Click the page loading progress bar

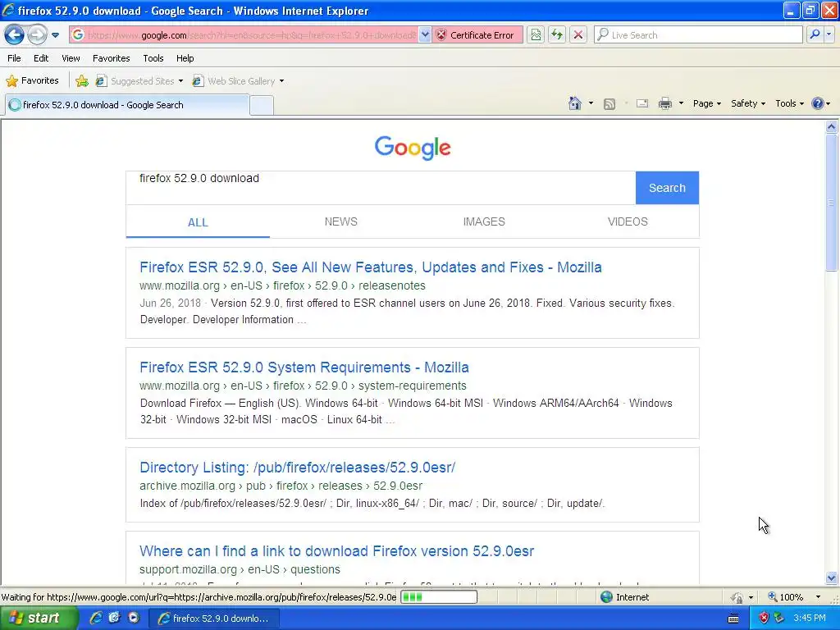[x=439, y=597]
